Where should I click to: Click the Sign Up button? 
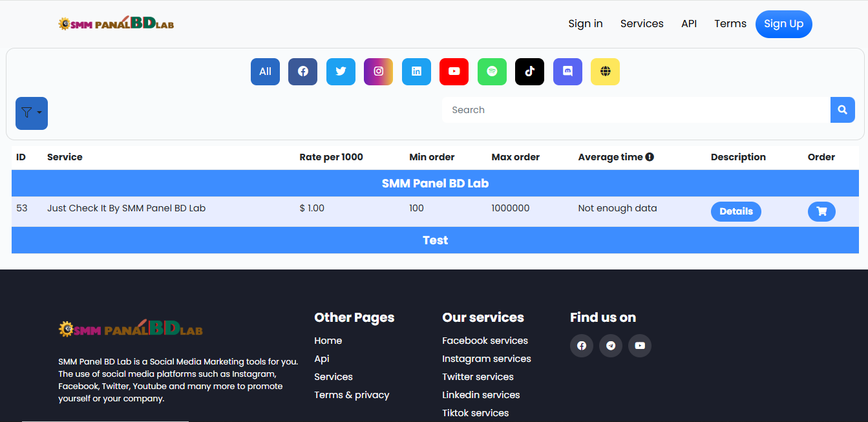click(783, 24)
